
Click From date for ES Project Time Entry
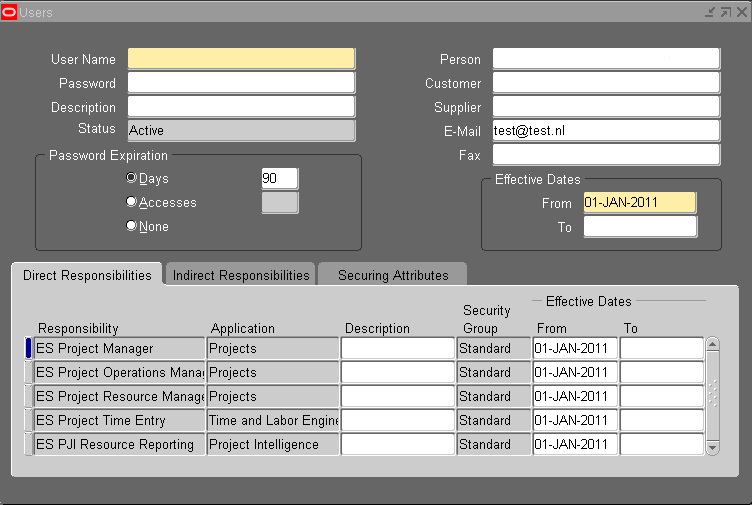coord(575,420)
